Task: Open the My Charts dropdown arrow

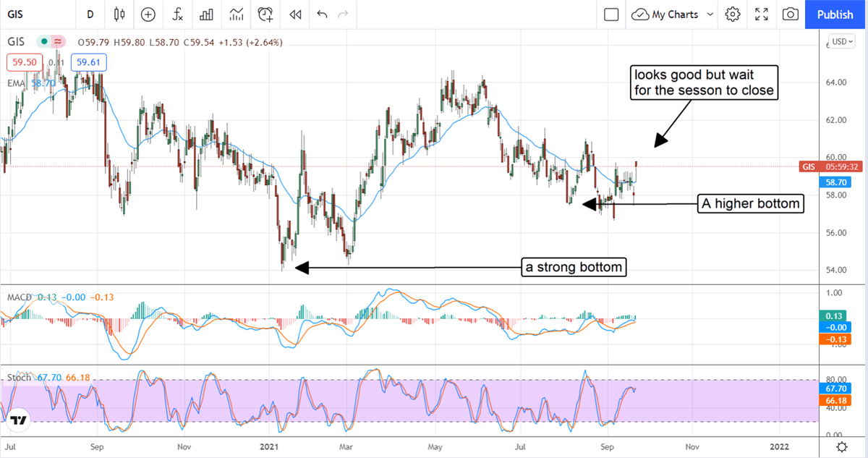Action: coord(710,14)
